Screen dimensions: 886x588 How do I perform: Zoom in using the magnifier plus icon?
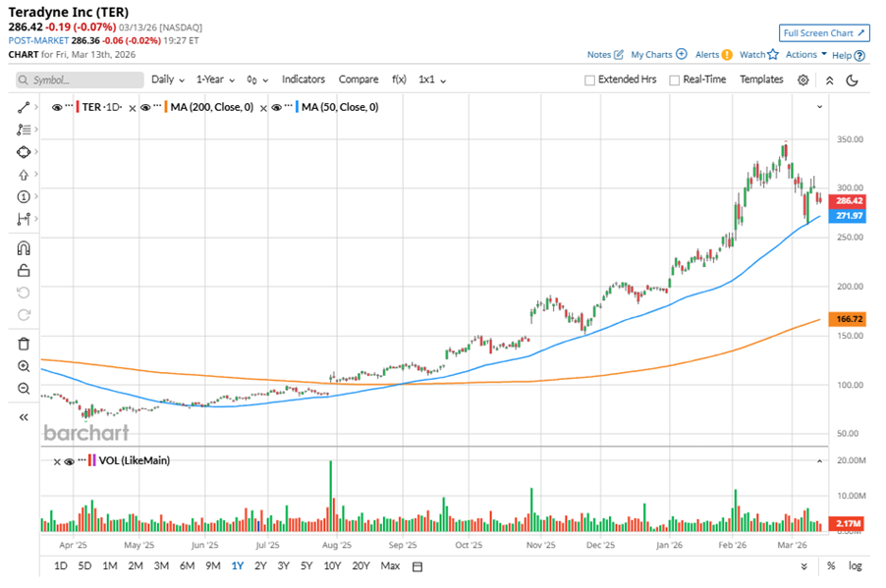coord(24,366)
